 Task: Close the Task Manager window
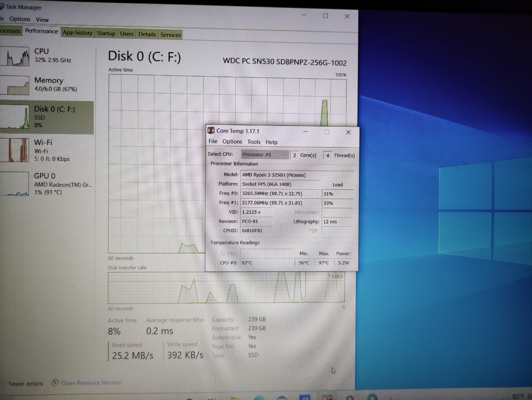coord(347,16)
